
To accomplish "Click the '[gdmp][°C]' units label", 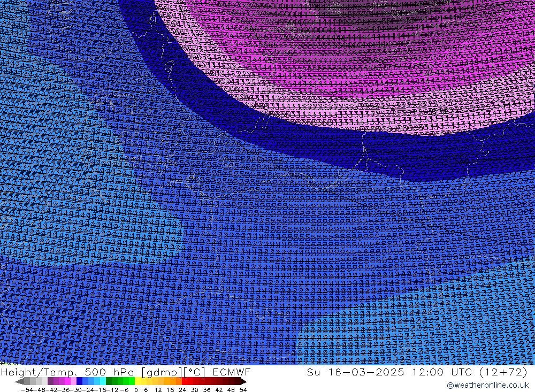I will (173, 372).
